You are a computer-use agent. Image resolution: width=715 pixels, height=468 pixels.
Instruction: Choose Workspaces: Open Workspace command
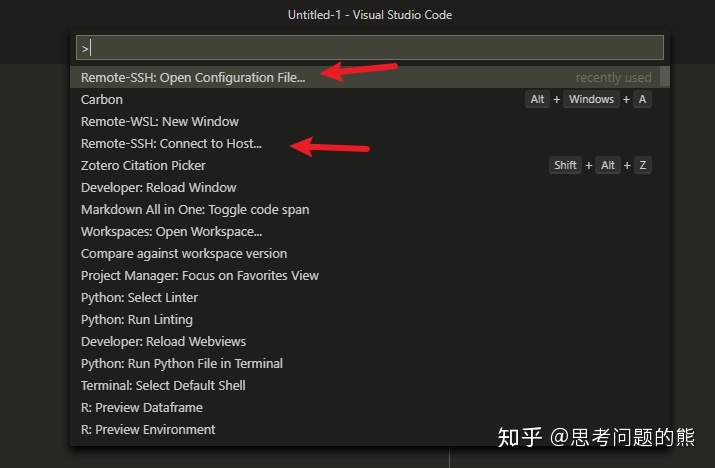click(x=370, y=231)
